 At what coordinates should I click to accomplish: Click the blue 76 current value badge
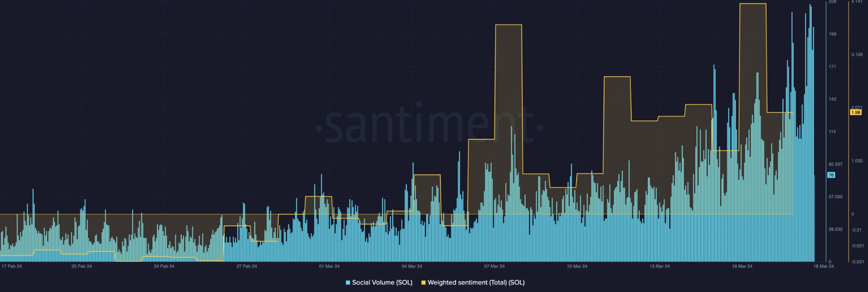[x=831, y=175]
